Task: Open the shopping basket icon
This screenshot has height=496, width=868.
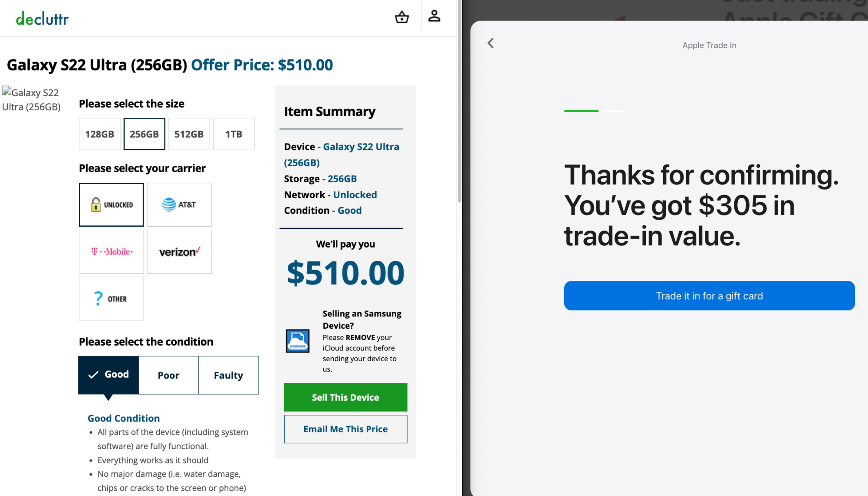Action: click(x=402, y=17)
